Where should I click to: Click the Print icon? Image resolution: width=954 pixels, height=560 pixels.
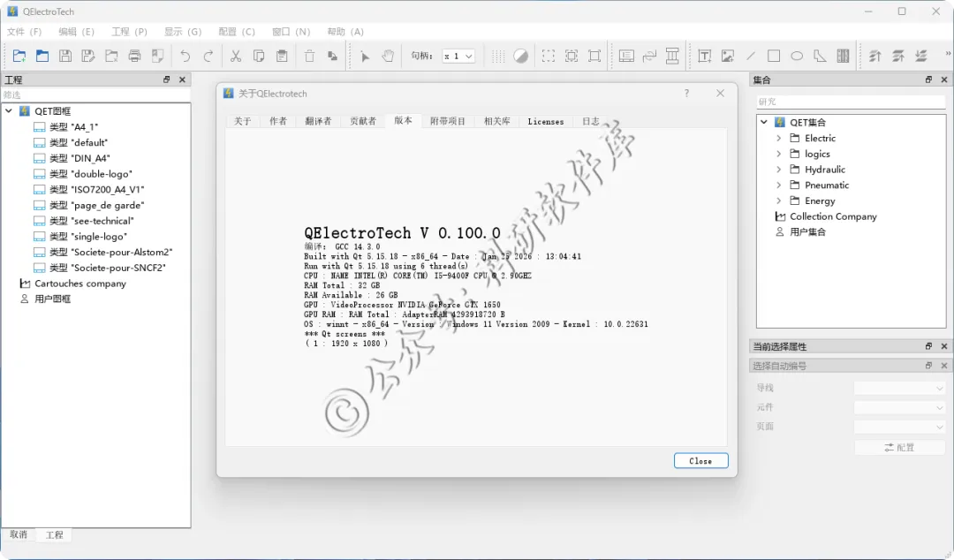click(134, 56)
